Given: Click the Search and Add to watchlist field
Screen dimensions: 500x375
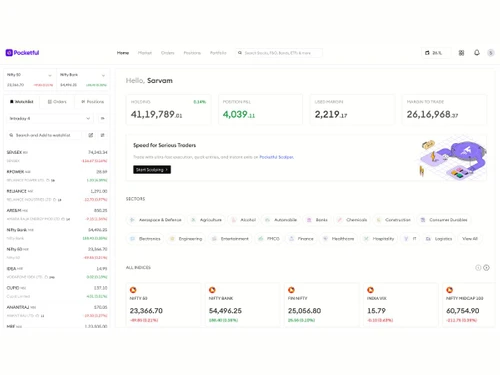Looking at the screenshot, I should tap(44, 135).
